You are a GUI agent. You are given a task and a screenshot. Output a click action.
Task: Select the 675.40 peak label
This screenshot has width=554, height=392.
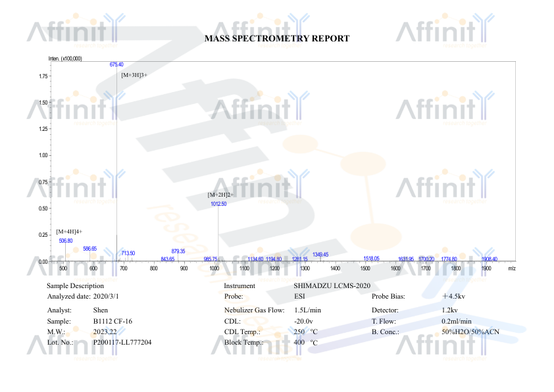[x=116, y=64]
